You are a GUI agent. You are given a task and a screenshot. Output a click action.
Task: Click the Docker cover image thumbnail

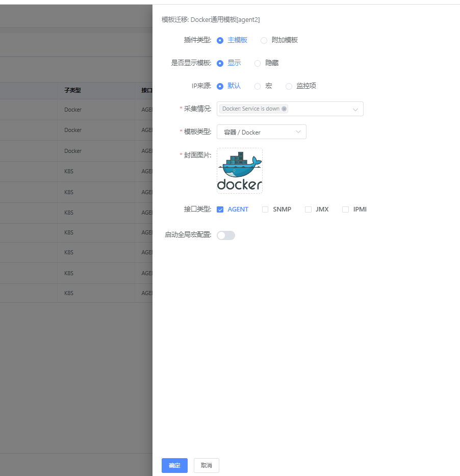[x=239, y=171]
